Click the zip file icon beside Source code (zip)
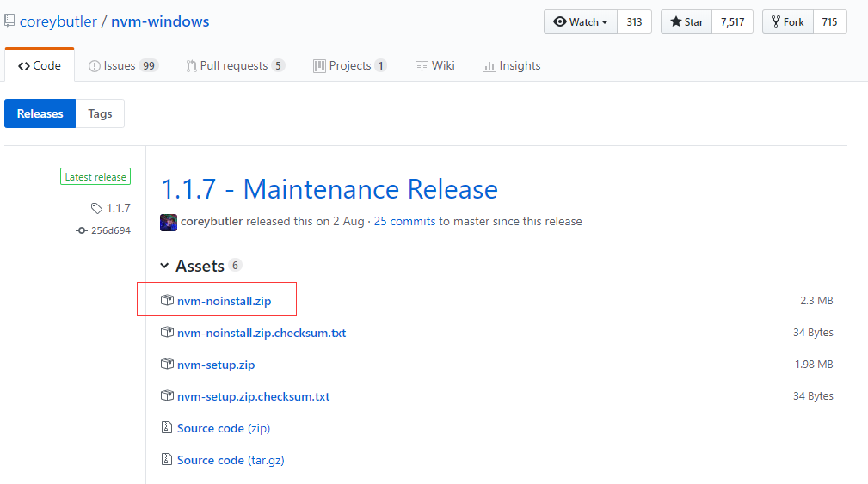Image resolution: width=868 pixels, height=484 pixels. point(167,427)
